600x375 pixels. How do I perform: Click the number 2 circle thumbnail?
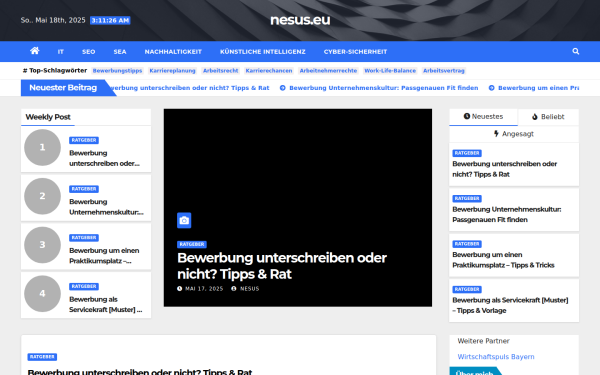42,196
